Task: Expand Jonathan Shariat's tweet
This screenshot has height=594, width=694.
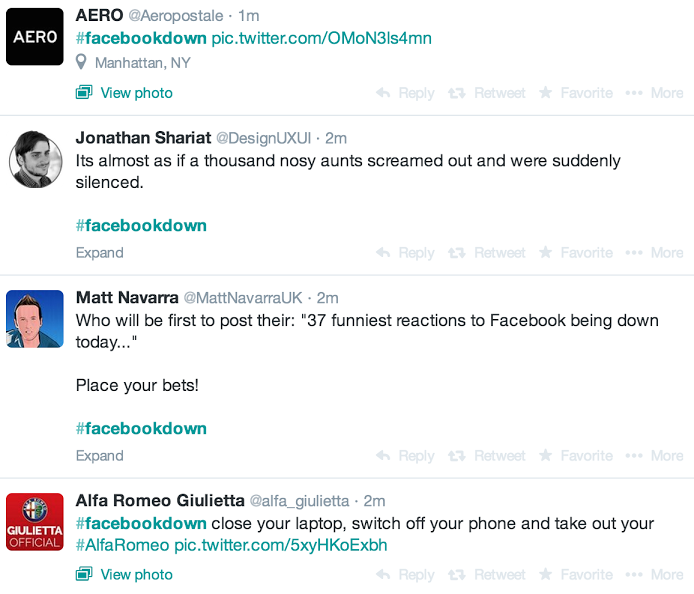Action: point(100,253)
